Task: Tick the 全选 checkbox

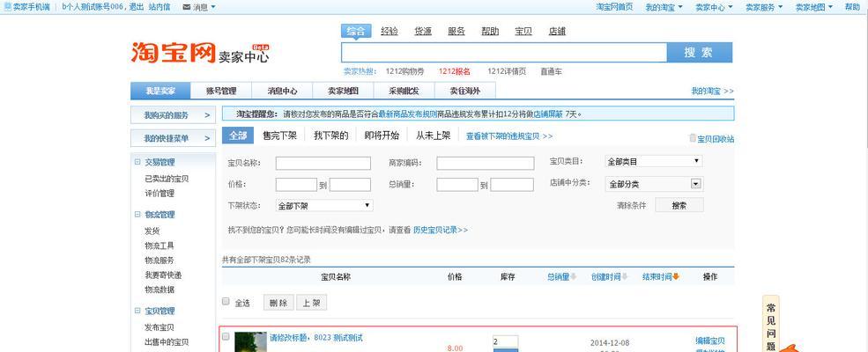Action: [226, 302]
